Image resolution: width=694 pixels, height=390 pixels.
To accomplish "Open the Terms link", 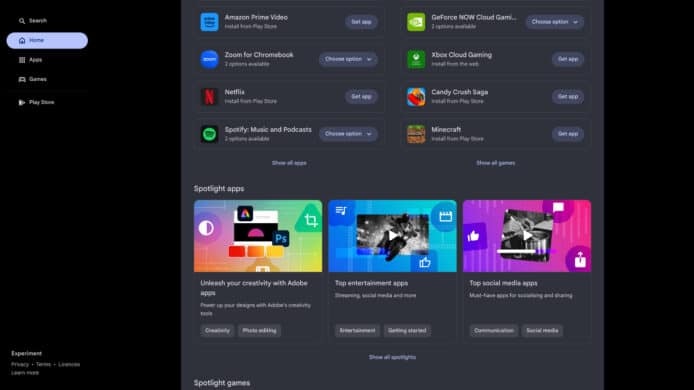I will click(x=43, y=364).
